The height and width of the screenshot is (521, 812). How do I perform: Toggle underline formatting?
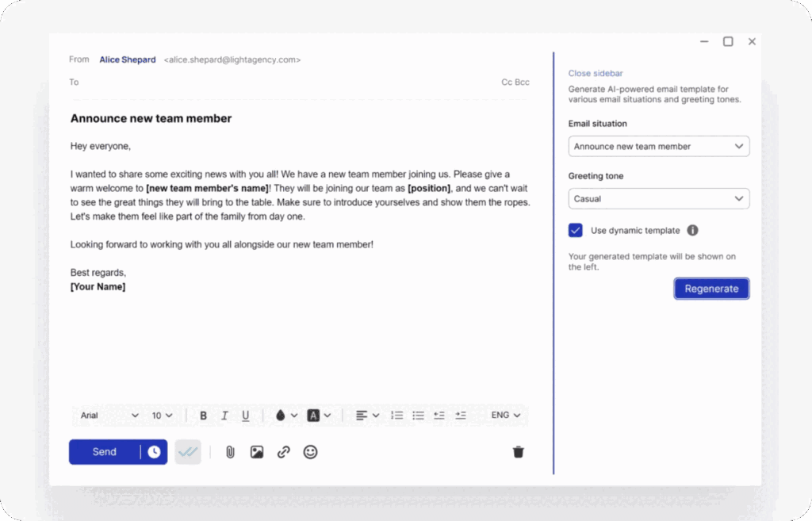coord(246,415)
